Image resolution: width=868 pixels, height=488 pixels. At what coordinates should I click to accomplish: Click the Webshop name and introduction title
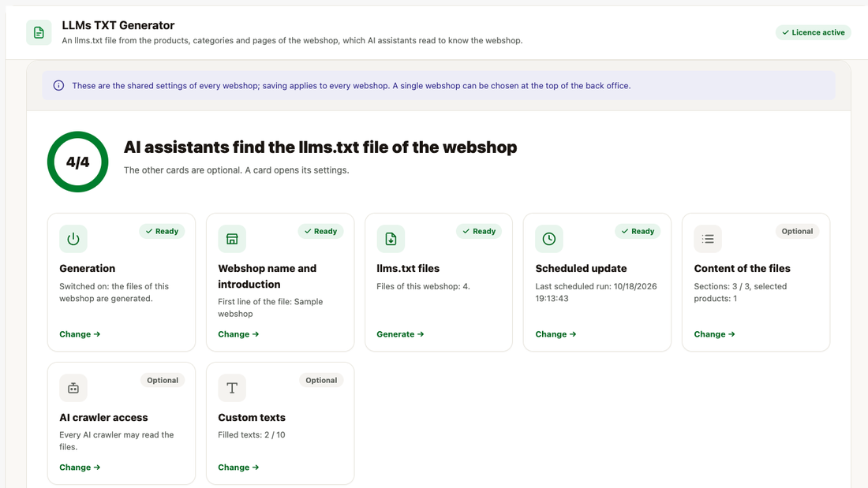coord(268,276)
